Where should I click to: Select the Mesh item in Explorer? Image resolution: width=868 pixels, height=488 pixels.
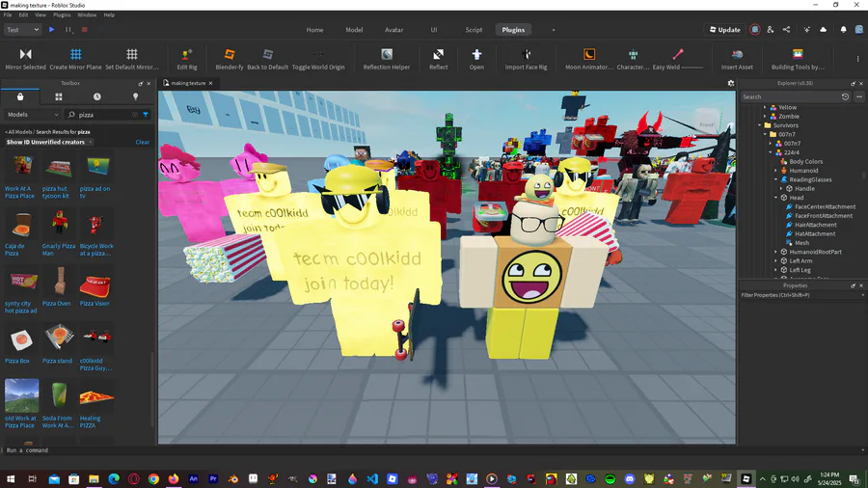[x=801, y=243]
